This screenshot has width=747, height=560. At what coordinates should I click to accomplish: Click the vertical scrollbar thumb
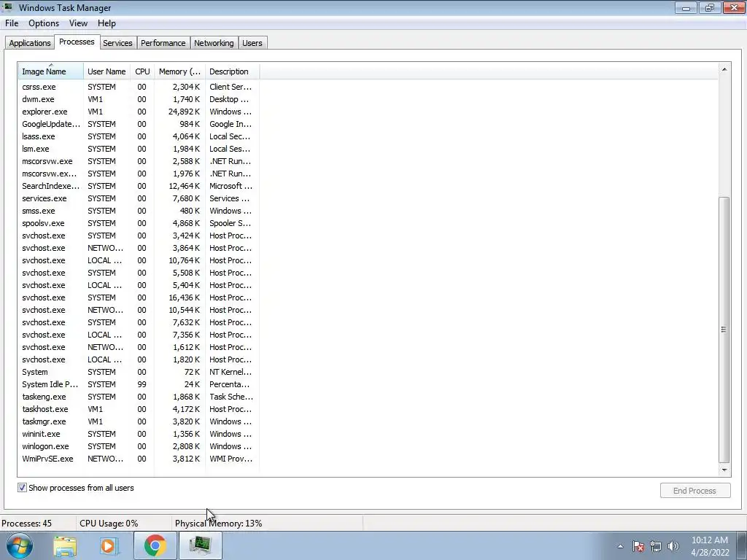pyautogui.click(x=724, y=330)
